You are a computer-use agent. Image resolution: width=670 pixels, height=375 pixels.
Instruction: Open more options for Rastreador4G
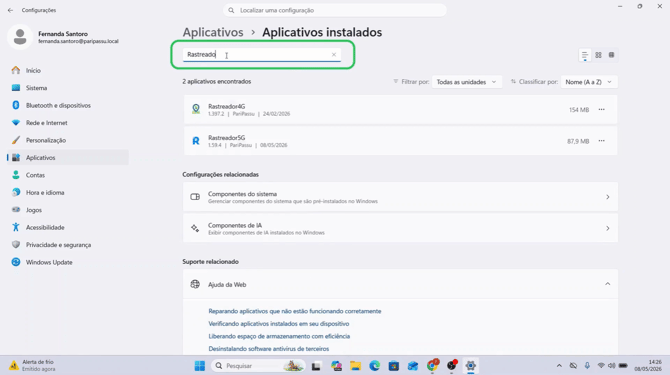click(x=602, y=110)
